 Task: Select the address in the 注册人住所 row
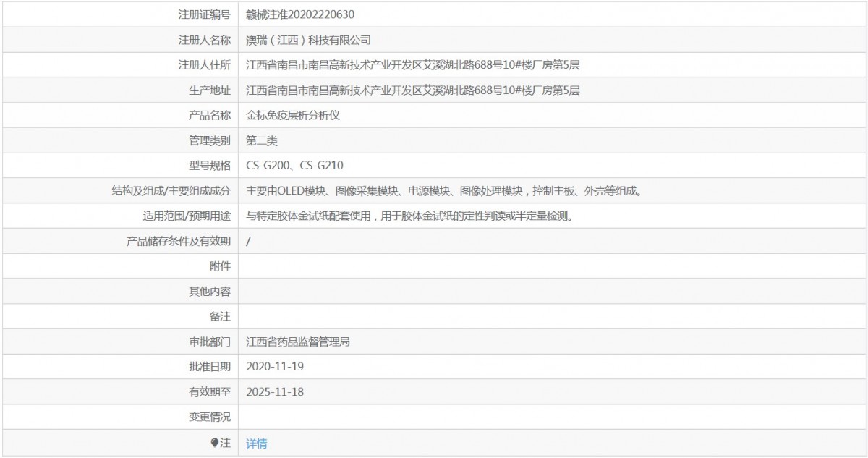coord(413,65)
